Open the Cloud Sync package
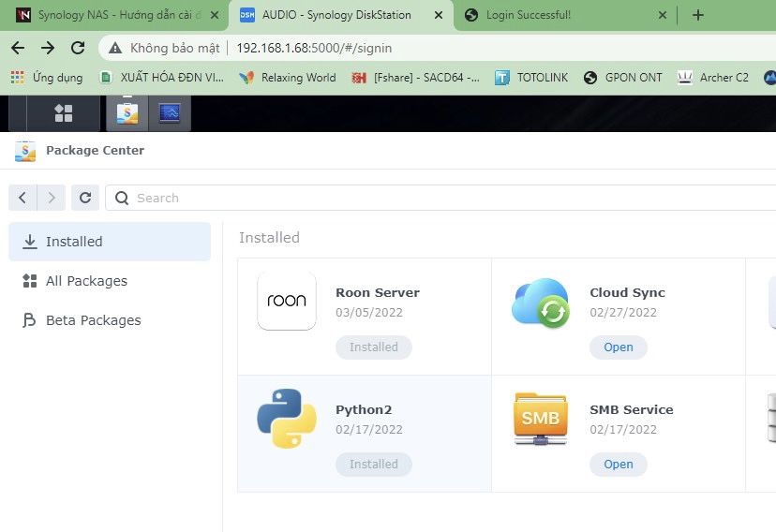 619,347
